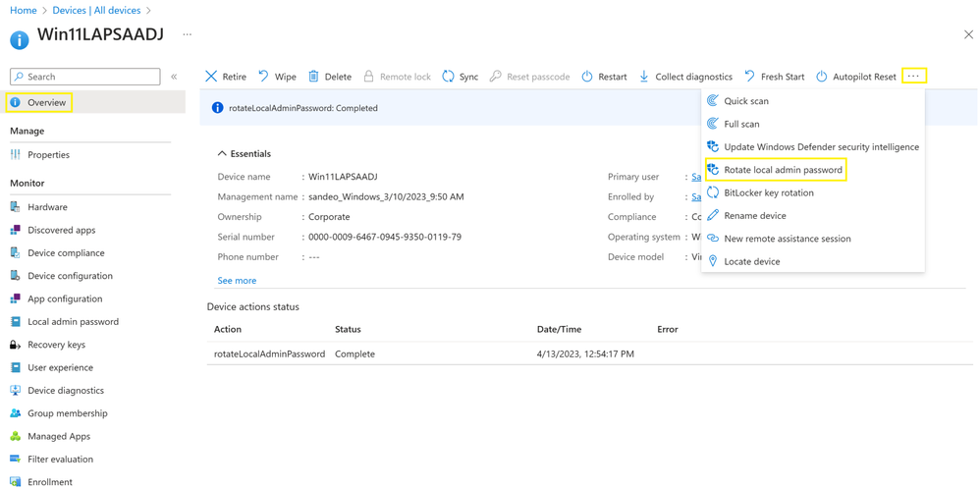Click the Status column header
The image size is (980, 489).
point(349,329)
